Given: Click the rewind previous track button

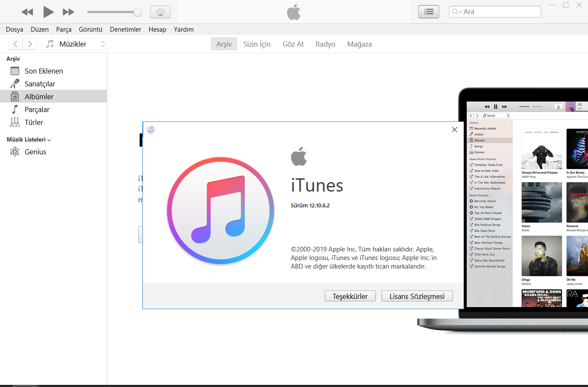Looking at the screenshot, I should pyautogui.click(x=27, y=12).
